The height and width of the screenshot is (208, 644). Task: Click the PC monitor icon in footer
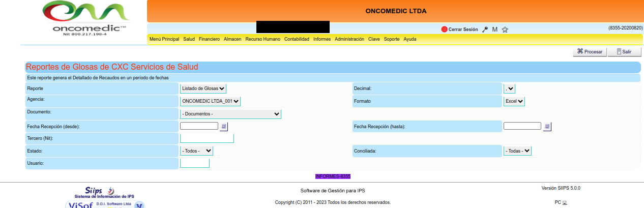coord(565,202)
